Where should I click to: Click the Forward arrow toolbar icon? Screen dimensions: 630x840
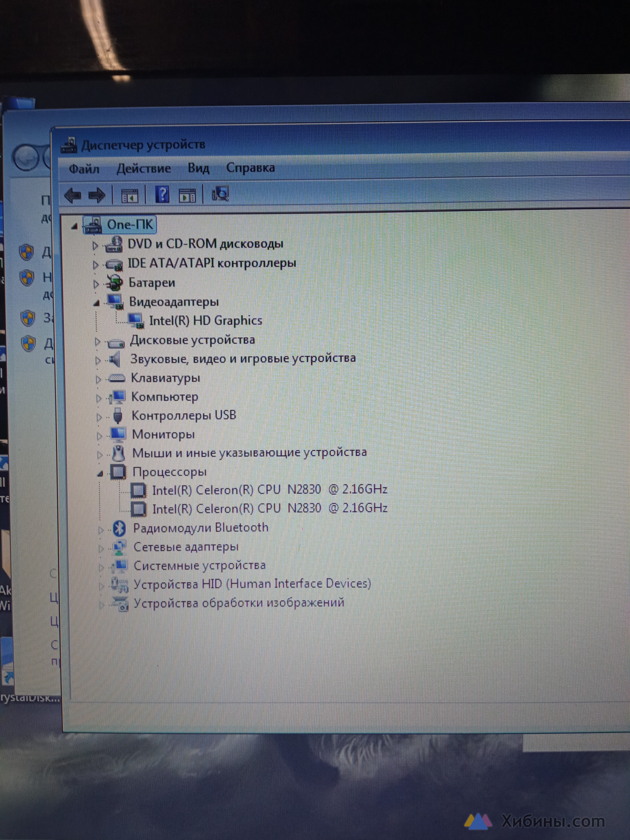pos(97,196)
